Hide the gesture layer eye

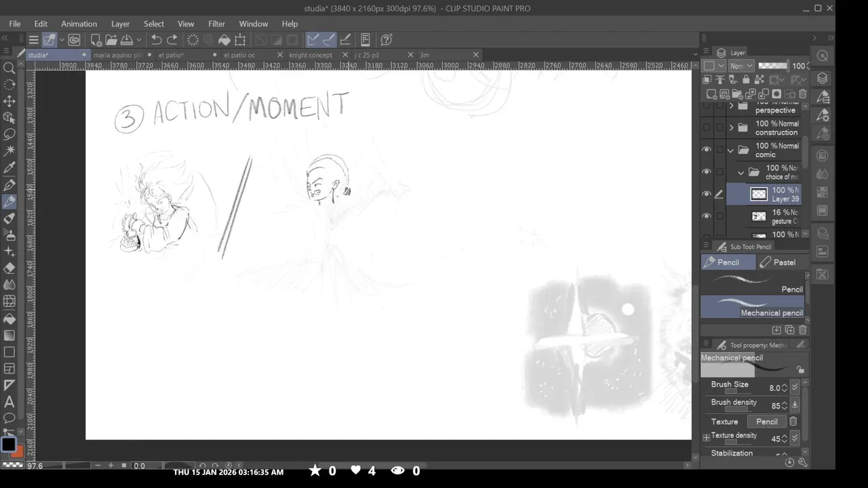(x=707, y=217)
